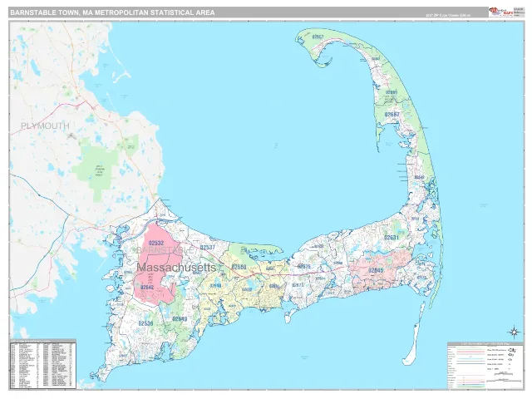The image size is (532, 399).
Task: Select ZIP code label 02675
Action: (x=303, y=266)
